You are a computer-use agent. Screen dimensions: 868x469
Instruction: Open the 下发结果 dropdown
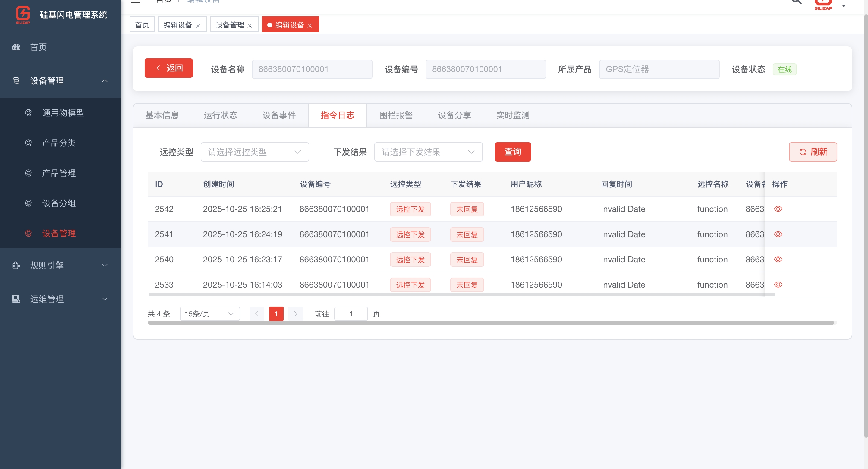[x=428, y=152]
